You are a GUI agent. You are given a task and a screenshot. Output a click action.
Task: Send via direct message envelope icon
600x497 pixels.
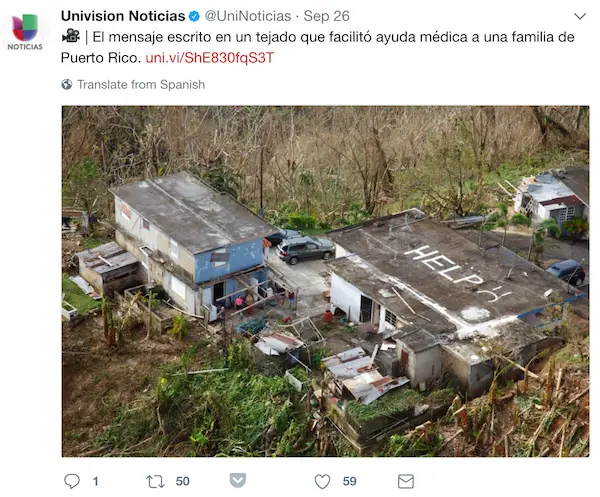(x=406, y=481)
